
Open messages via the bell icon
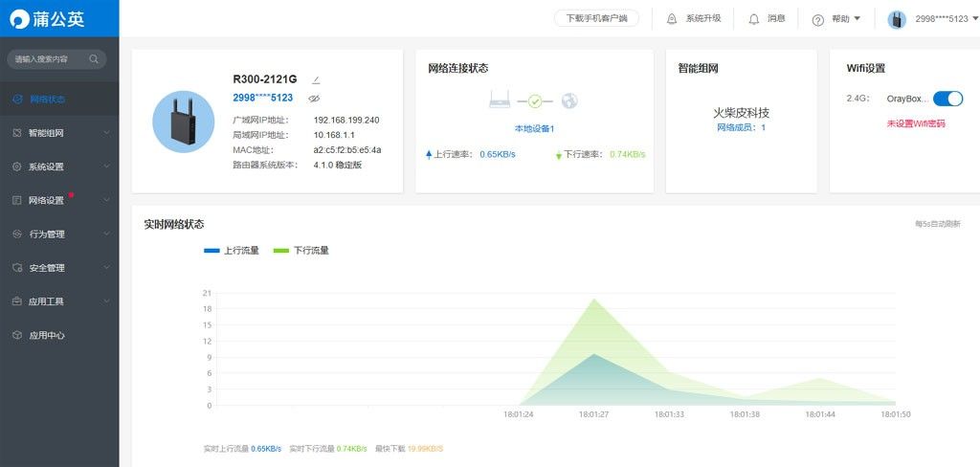pos(754,19)
